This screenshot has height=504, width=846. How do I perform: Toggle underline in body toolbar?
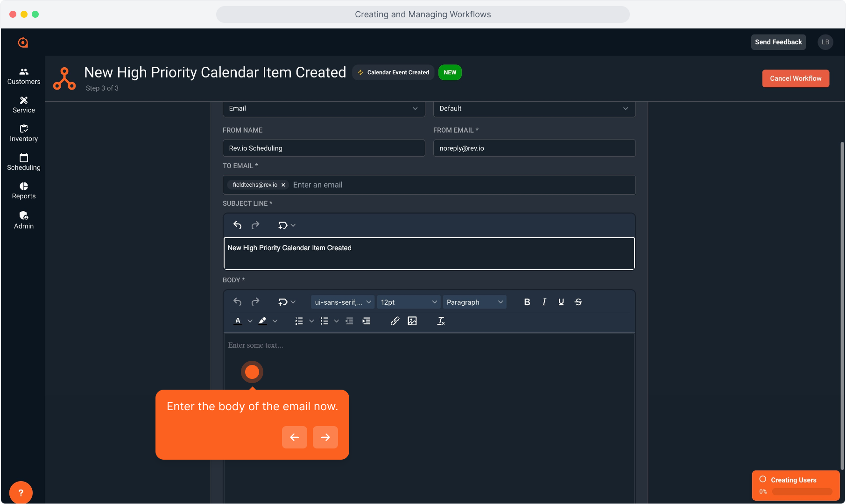tap(561, 302)
